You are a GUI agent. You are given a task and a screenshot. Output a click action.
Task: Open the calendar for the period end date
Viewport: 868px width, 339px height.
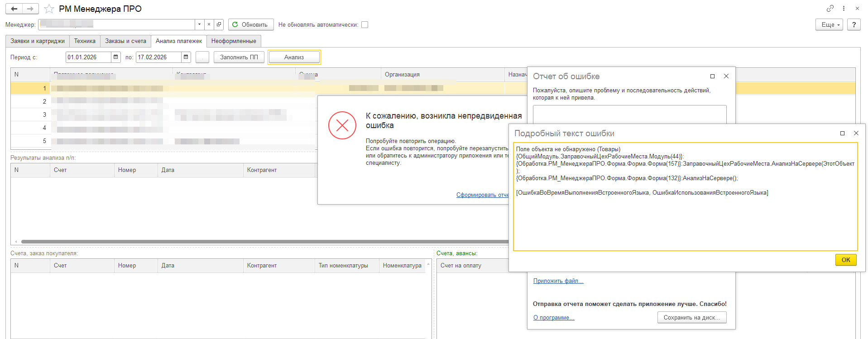click(186, 57)
